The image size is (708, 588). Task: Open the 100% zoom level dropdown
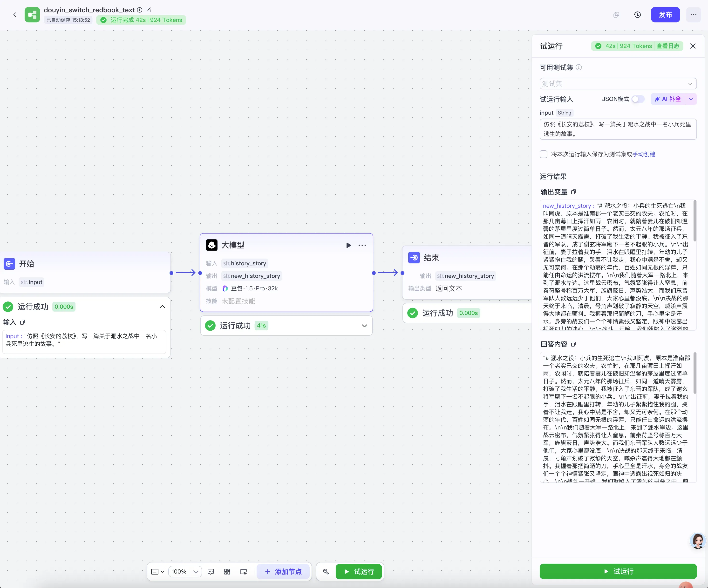click(x=185, y=571)
